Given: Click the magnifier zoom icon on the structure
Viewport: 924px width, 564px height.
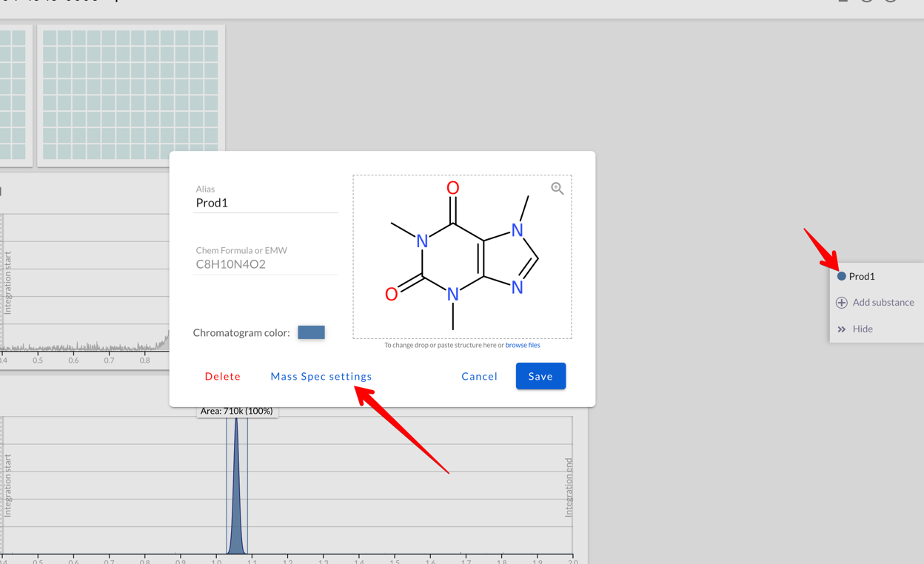Looking at the screenshot, I should 557,189.
